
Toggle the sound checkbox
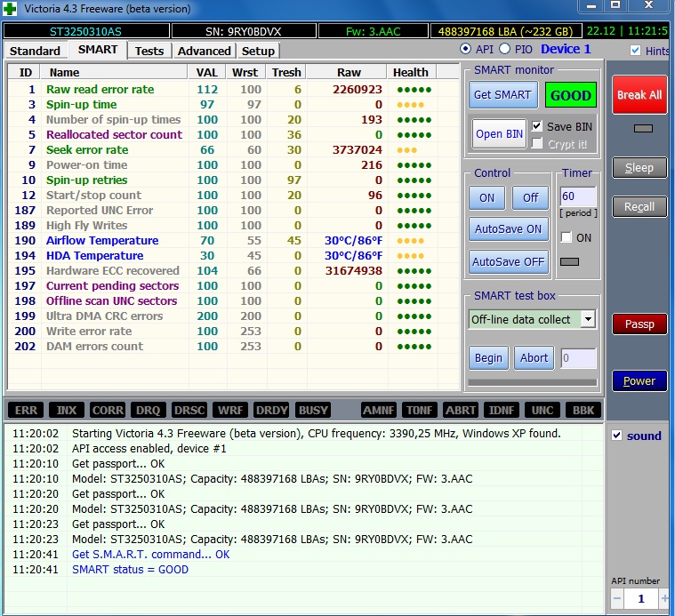617,436
